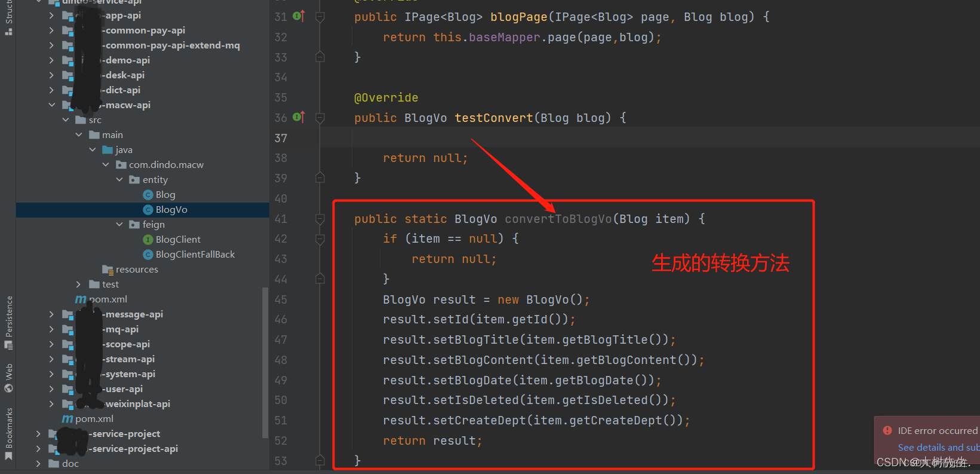The width and height of the screenshot is (980, 474).
Task: Fold convertToBlogVo method at line 41
Action: (x=320, y=219)
